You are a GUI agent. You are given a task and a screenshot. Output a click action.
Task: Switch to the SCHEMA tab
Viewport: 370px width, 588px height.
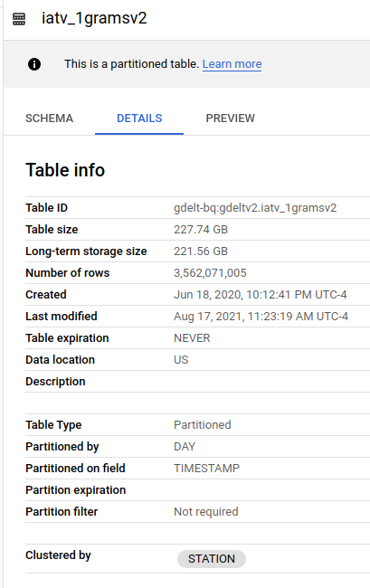click(x=49, y=119)
